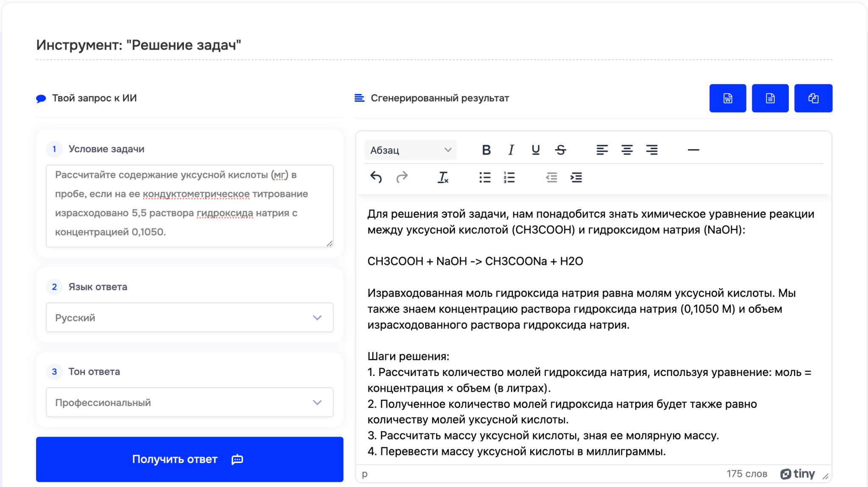Align text to the right
This screenshot has height=487, width=868.
click(x=652, y=150)
